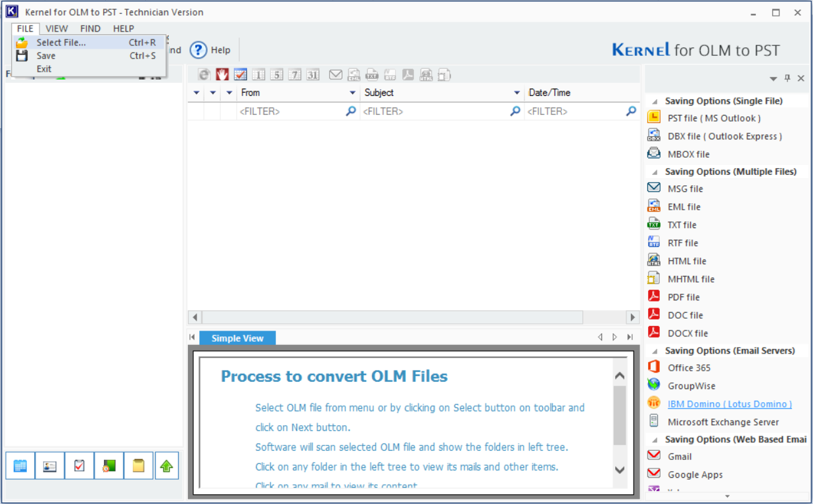Click the GroupWise icon
This screenshot has width=813, height=504.
[x=654, y=385]
